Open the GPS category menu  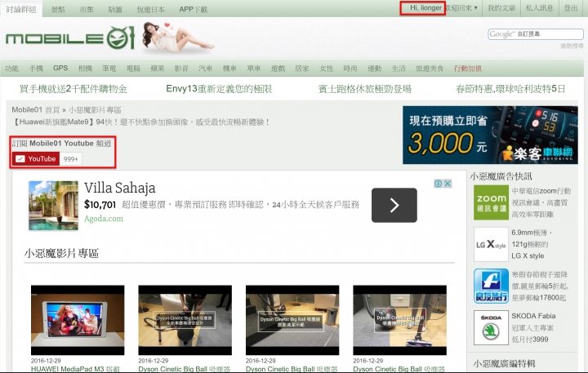(60, 69)
